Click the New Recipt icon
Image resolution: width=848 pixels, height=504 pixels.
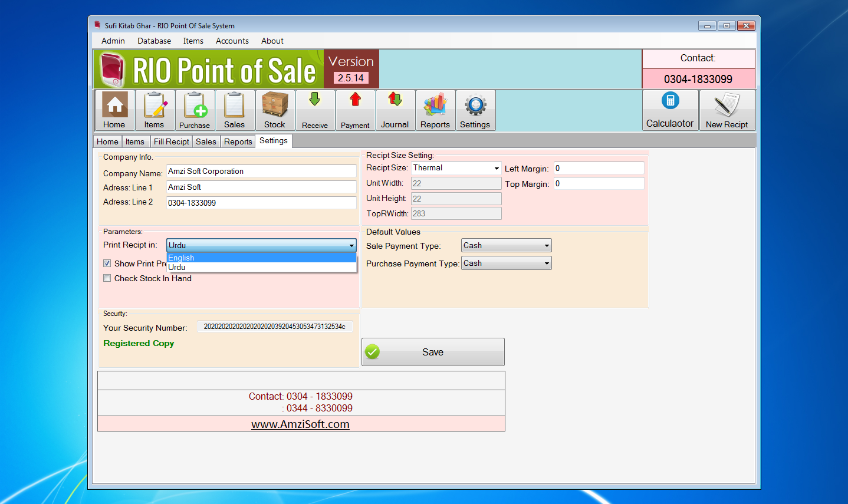point(727,110)
